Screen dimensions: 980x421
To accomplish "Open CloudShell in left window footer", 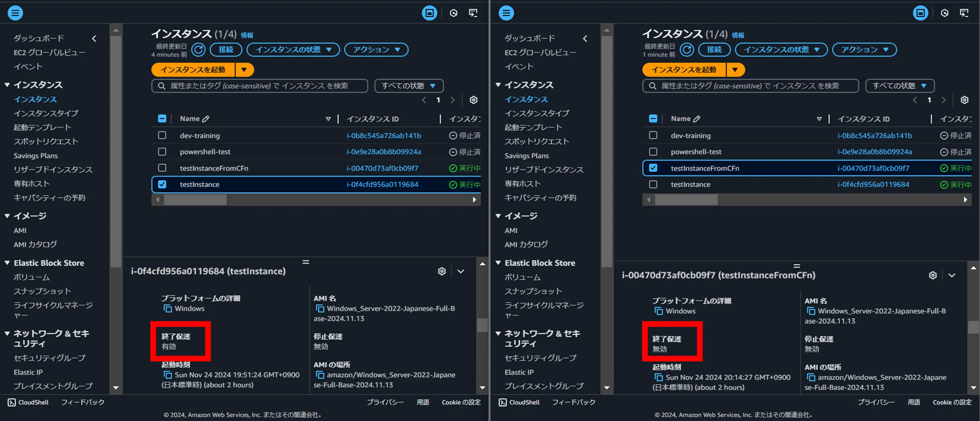I will click(x=28, y=402).
